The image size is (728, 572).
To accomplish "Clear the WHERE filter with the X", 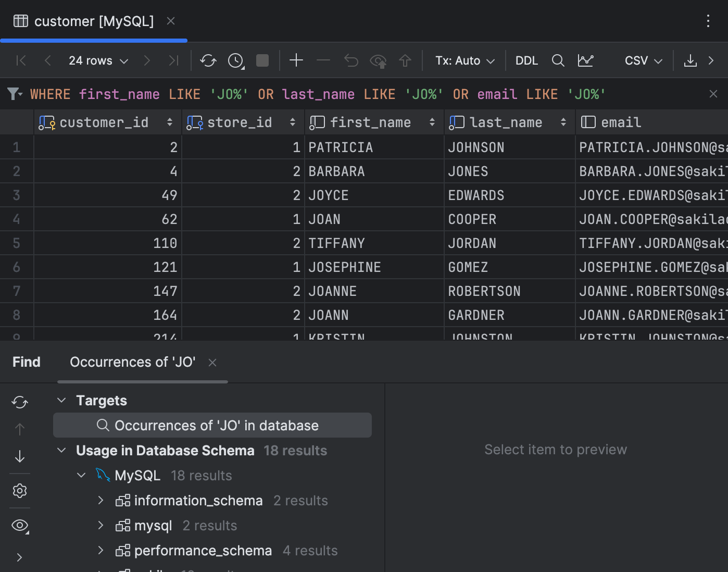I will tap(713, 94).
